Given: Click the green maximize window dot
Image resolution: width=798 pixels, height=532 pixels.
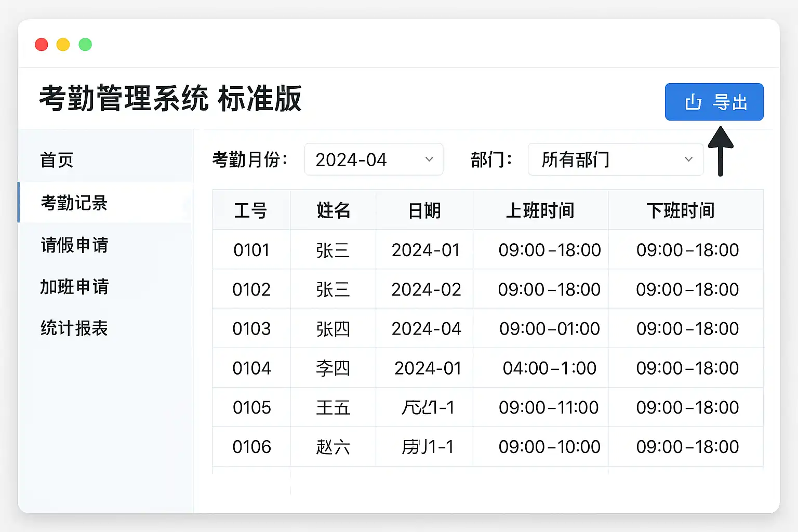Looking at the screenshot, I should (x=85, y=45).
